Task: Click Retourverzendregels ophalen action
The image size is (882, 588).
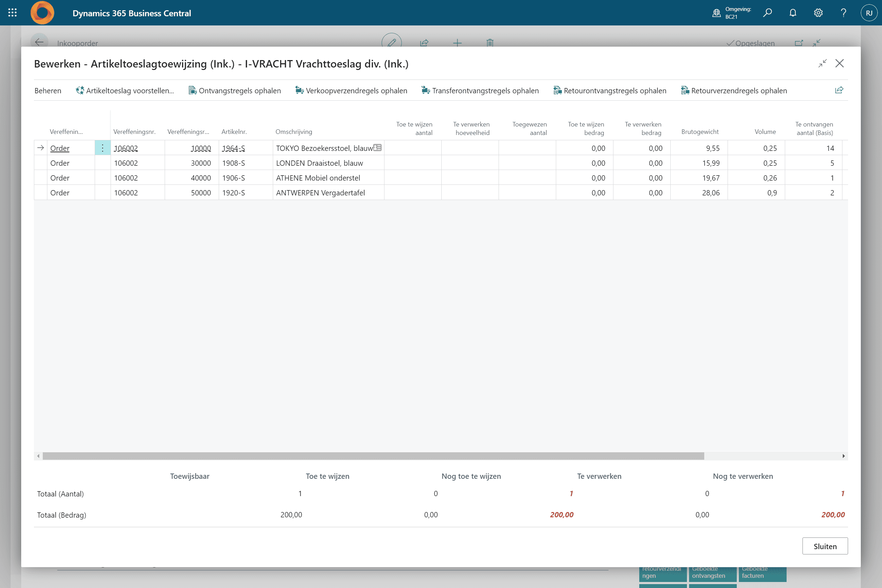Action: [x=734, y=90]
